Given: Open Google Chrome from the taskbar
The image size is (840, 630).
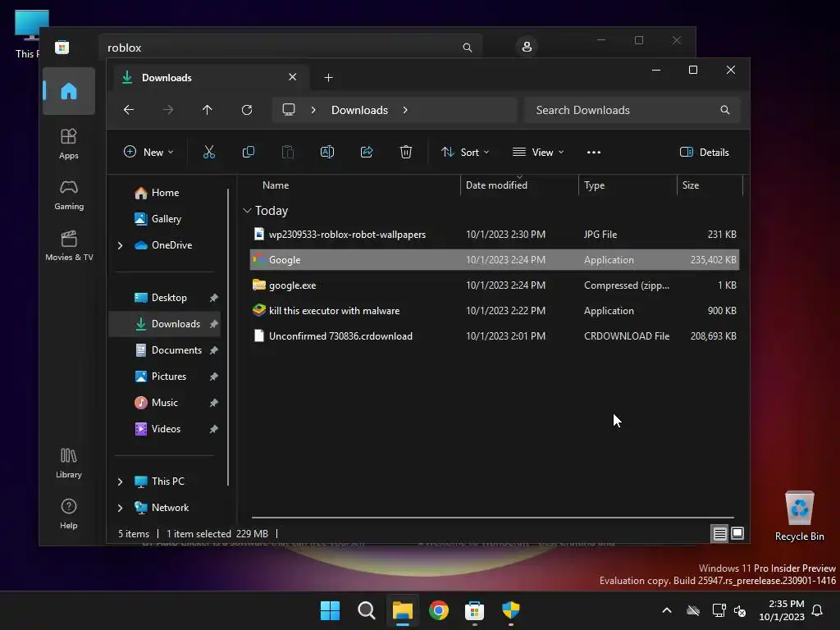Looking at the screenshot, I should coord(439,610).
